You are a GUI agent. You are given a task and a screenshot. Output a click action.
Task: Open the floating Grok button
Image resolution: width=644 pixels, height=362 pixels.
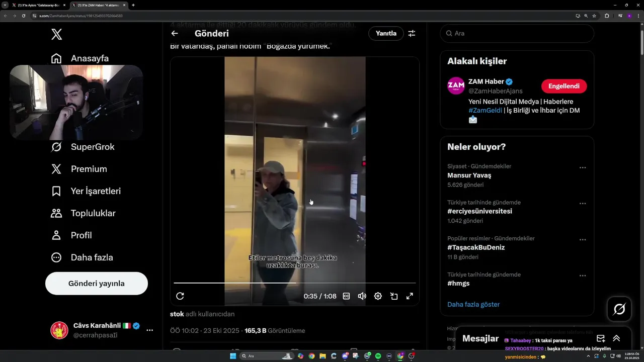(619, 309)
